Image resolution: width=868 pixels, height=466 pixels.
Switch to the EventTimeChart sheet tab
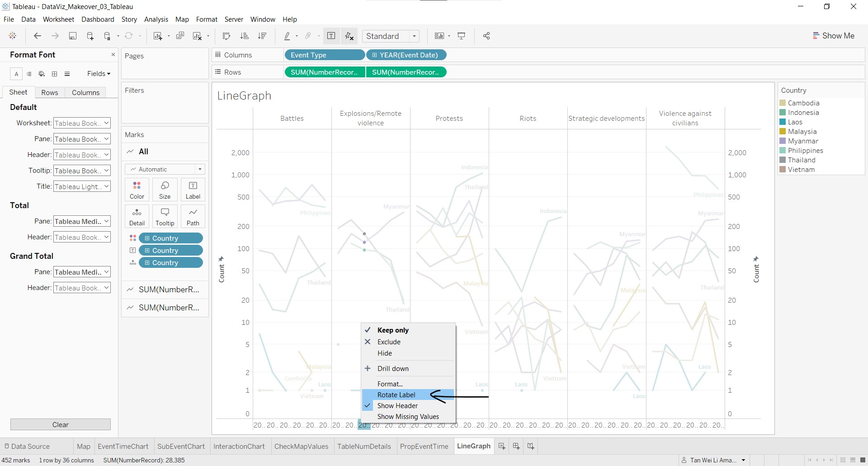123,446
